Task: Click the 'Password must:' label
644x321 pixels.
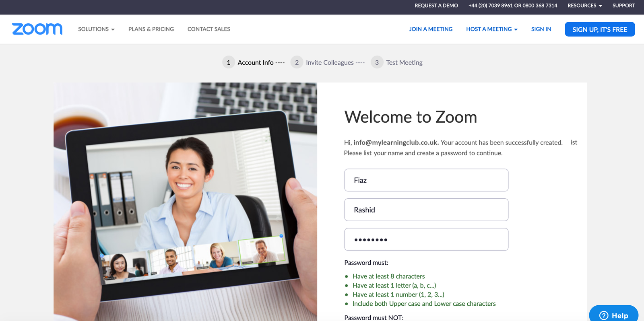Action: (x=366, y=263)
